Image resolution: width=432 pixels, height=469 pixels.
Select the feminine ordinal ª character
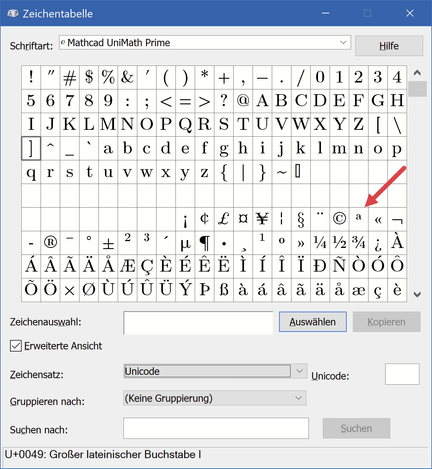pos(358,219)
